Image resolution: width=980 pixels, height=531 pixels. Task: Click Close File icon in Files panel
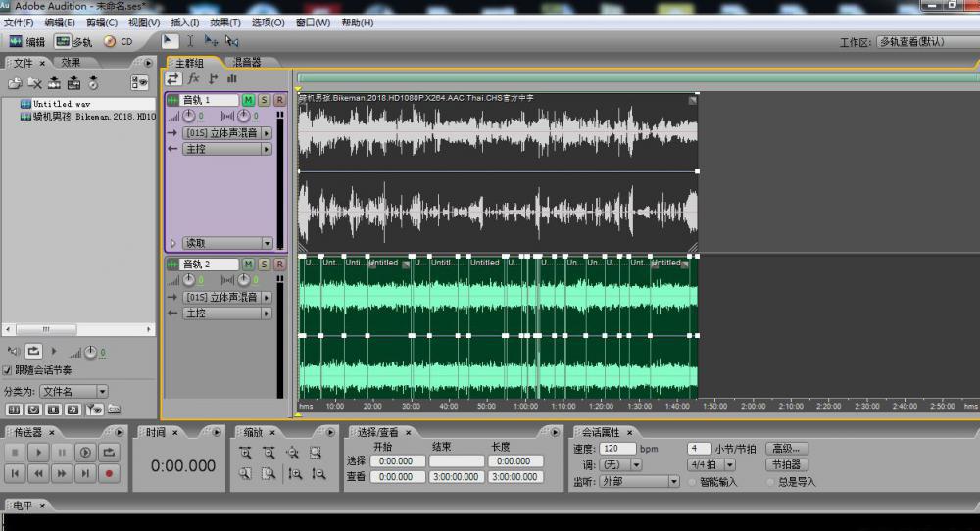coord(35,83)
